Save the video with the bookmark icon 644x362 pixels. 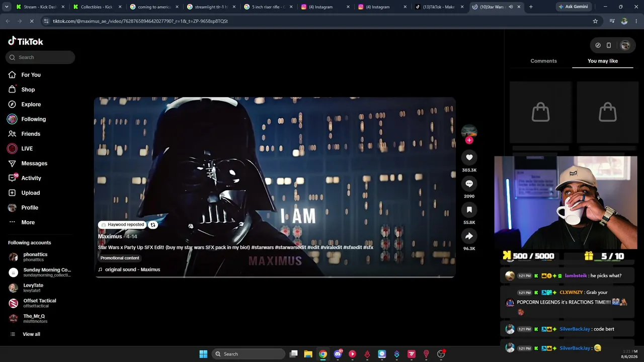click(x=469, y=210)
